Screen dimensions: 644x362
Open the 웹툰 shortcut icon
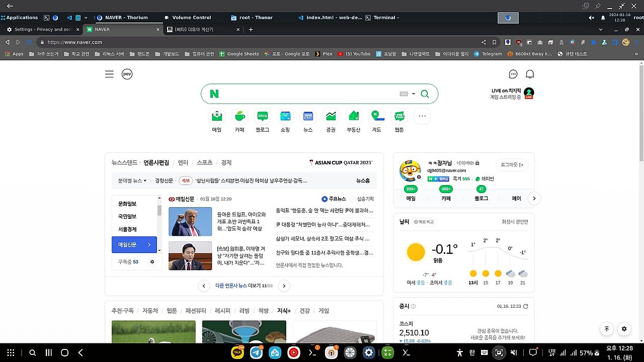click(399, 116)
